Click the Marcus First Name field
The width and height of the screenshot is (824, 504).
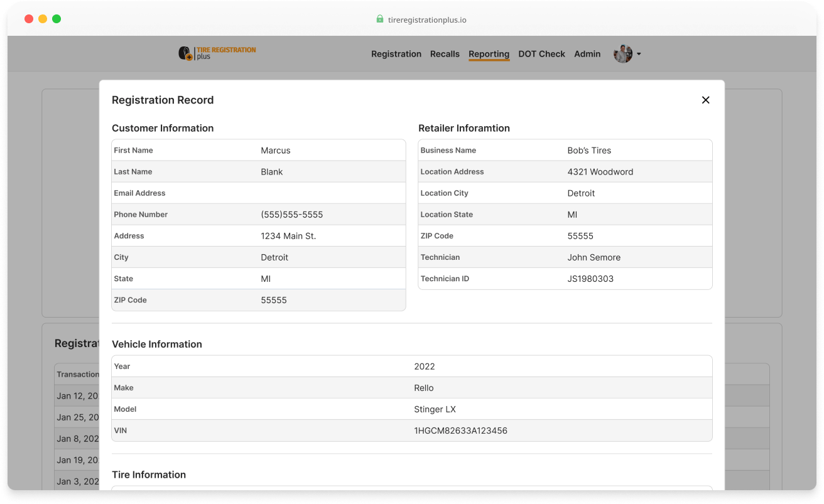tap(276, 150)
